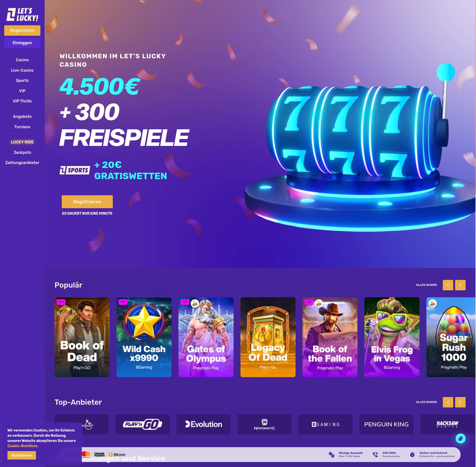Select Turniere from the sidebar
Viewport: 476px width, 467px height.
[22, 127]
